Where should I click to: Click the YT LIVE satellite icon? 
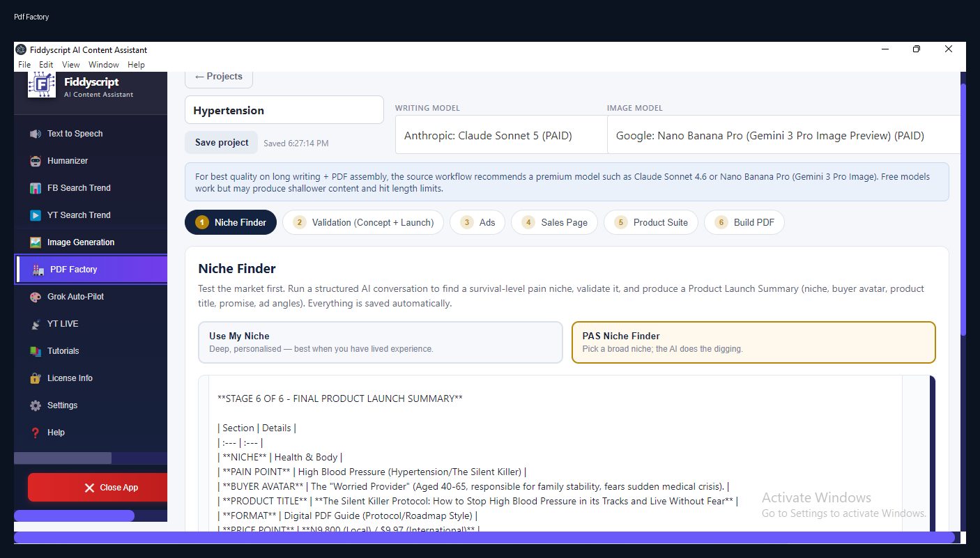(x=36, y=324)
